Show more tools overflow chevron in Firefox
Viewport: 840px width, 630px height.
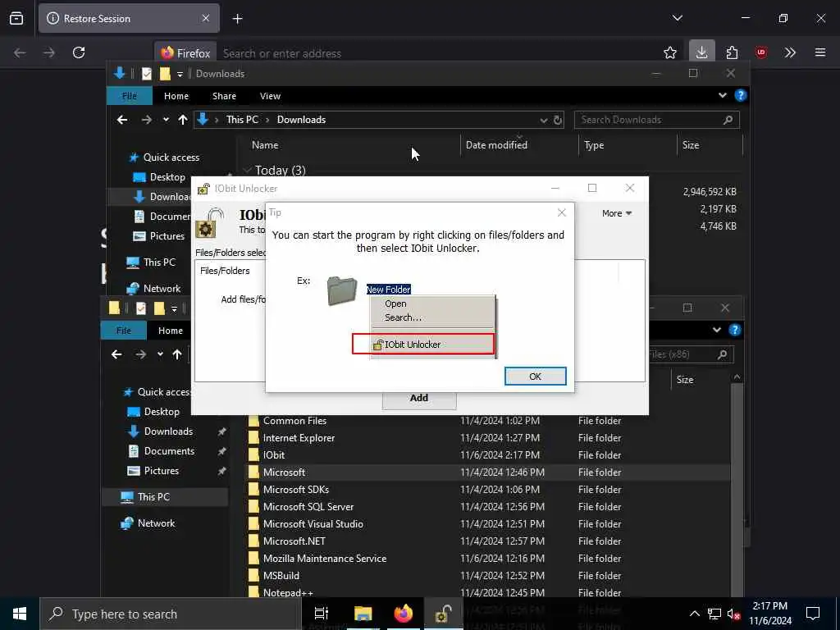790,52
